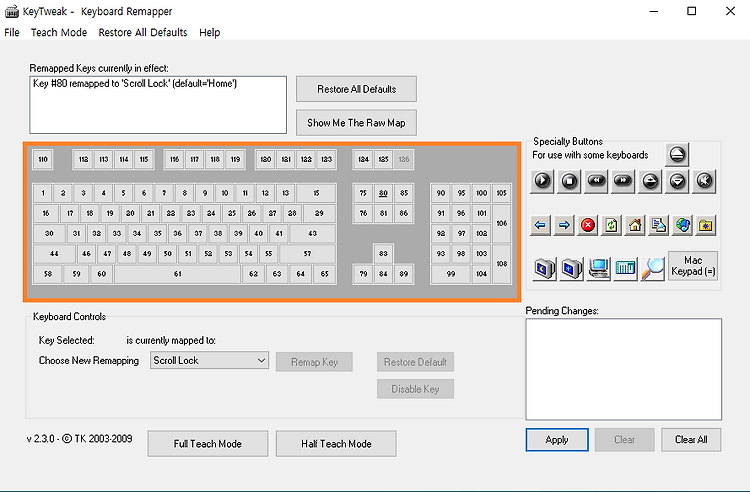This screenshot has width=750, height=492.
Task: Open the Restore All Defaults menu item
Action: coord(143,33)
